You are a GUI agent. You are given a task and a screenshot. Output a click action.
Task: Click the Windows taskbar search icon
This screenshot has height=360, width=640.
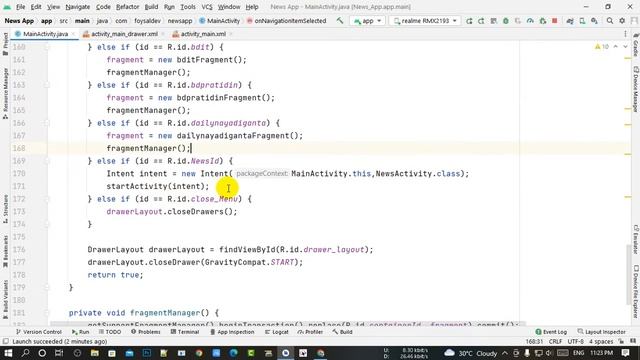tap(25, 353)
